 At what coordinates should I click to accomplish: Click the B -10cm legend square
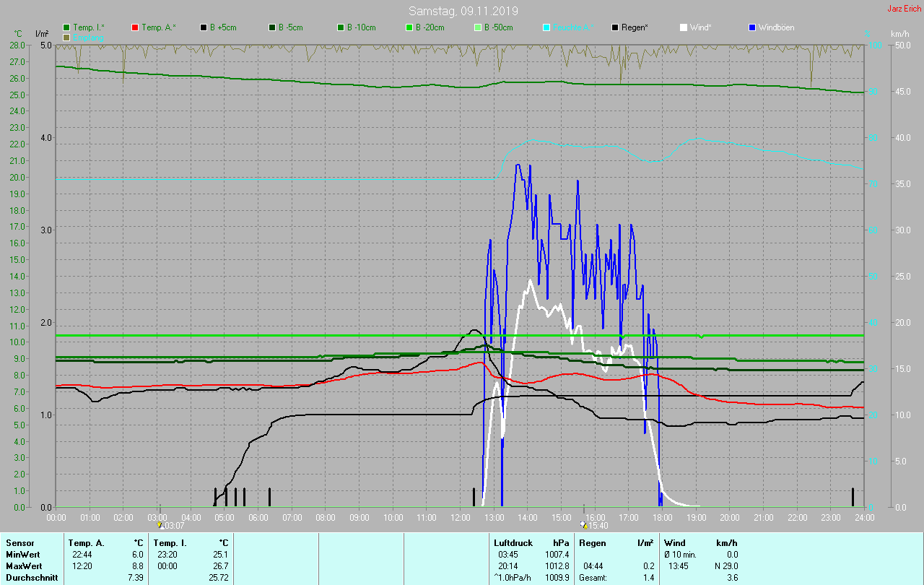(x=341, y=27)
